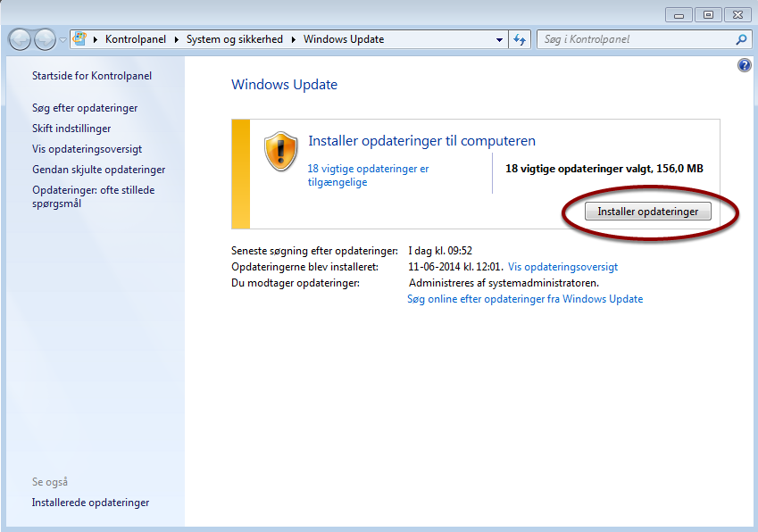Click the text I dag kl. 09:52
Viewport: 758px width, 532px height.
[440, 251]
